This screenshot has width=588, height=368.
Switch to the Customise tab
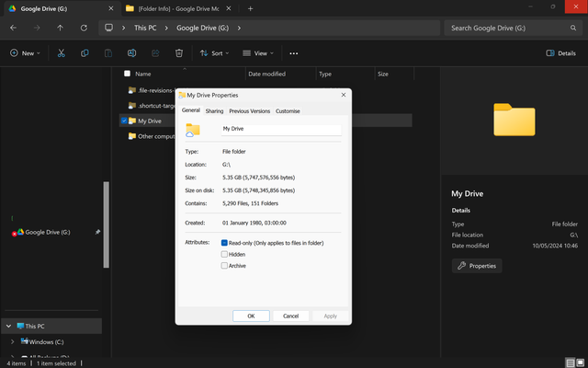point(288,111)
